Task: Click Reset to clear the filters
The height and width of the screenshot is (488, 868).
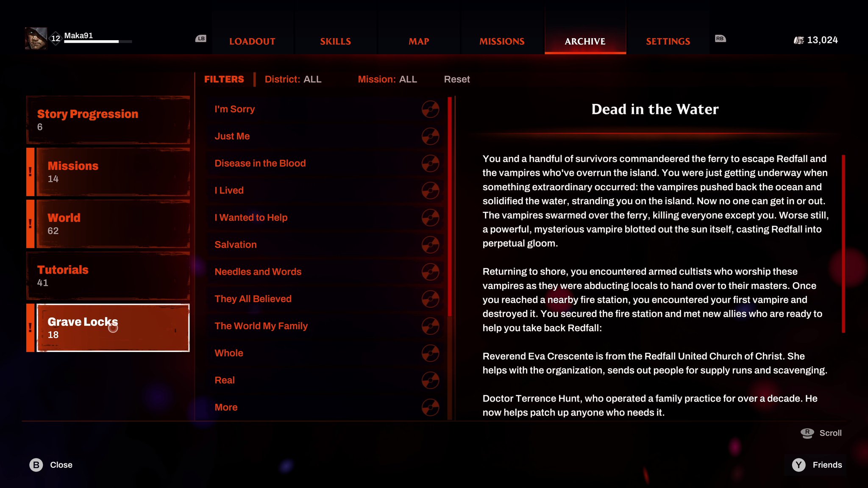Action: tap(456, 79)
